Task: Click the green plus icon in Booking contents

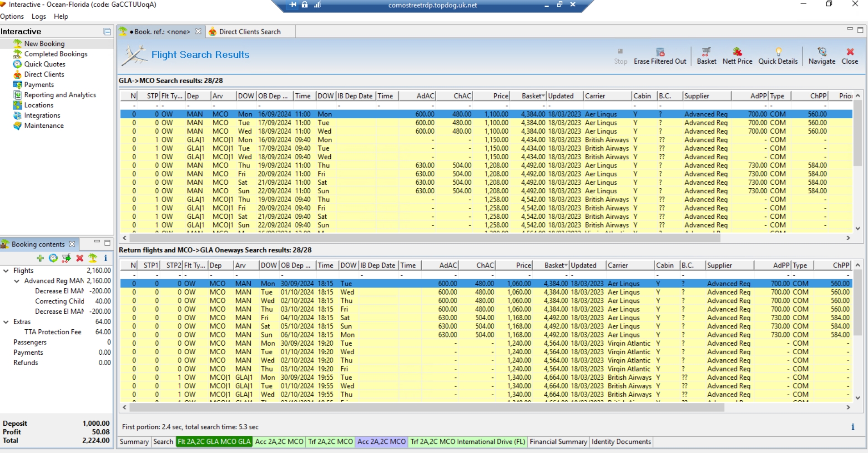Action: pos(40,258)
